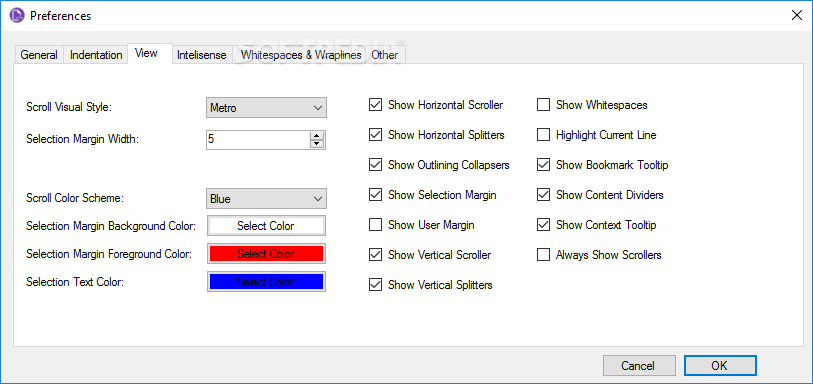813x384 pixels.
Task: Open Scroll Visual Style dropdown showing Metro
Action: tap(267, 108)
